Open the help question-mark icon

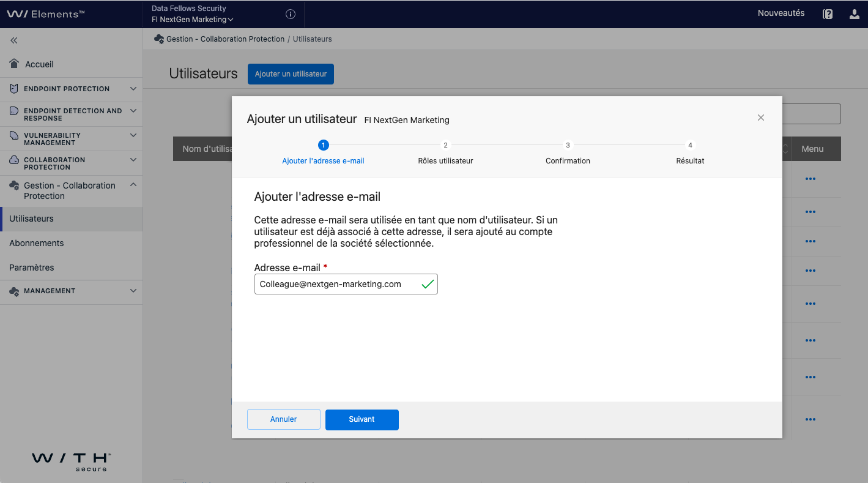pyautogui.click(x=828, y=14)
